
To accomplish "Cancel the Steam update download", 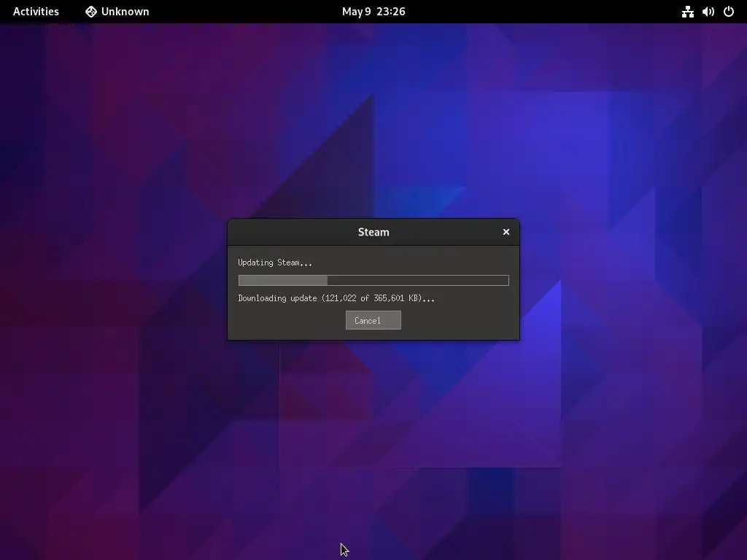I will pos(373,320).
